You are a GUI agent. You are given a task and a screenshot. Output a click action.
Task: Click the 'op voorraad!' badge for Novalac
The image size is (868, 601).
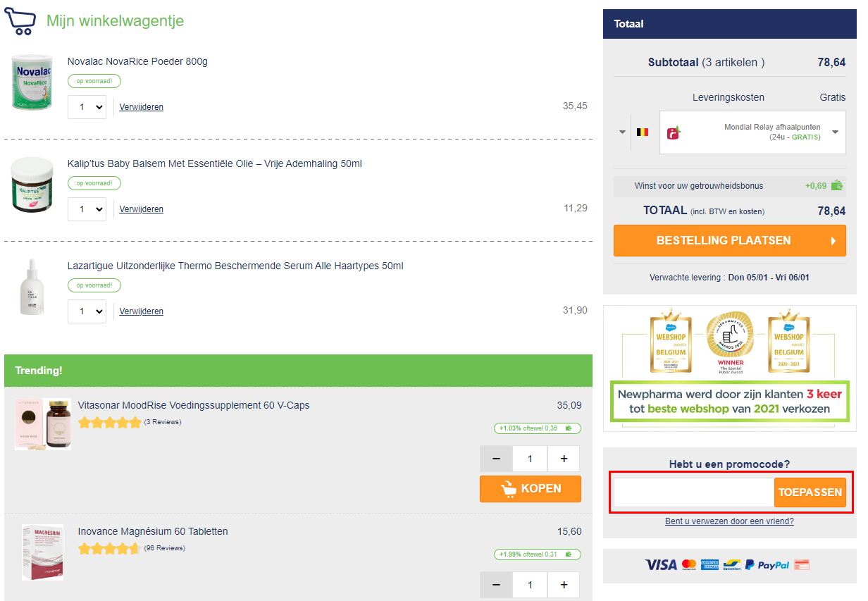(94, 81)
